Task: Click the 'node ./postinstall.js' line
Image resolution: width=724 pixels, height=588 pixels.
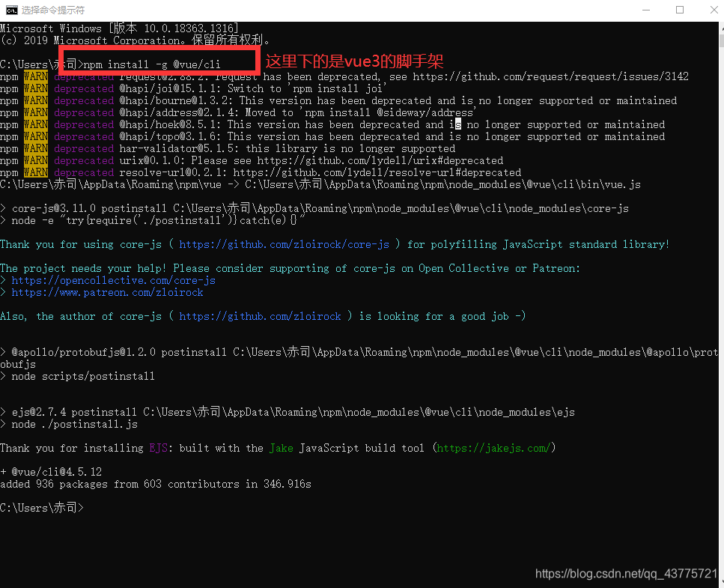Action: pos(69,425)
